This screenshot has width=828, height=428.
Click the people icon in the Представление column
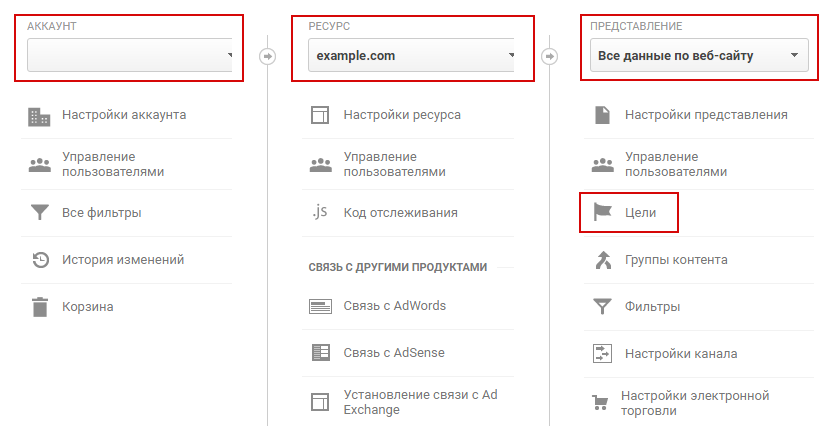click(603, 165)
